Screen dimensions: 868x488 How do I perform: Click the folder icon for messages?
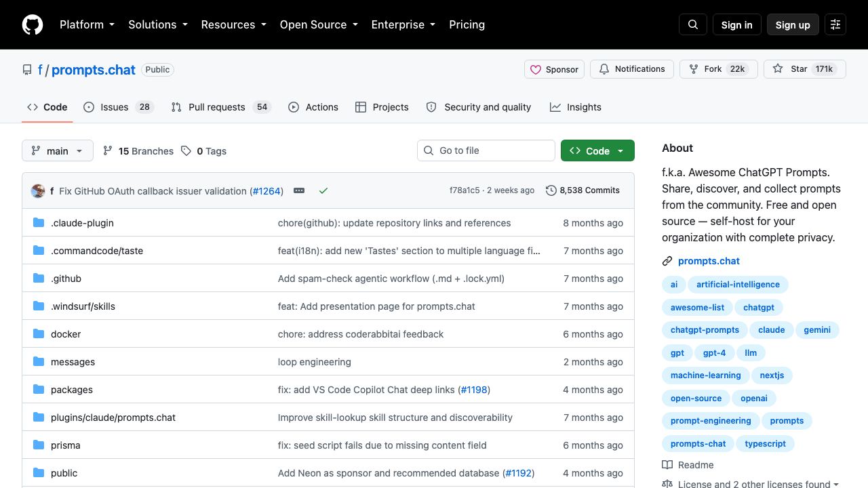(x=39, y=361)
